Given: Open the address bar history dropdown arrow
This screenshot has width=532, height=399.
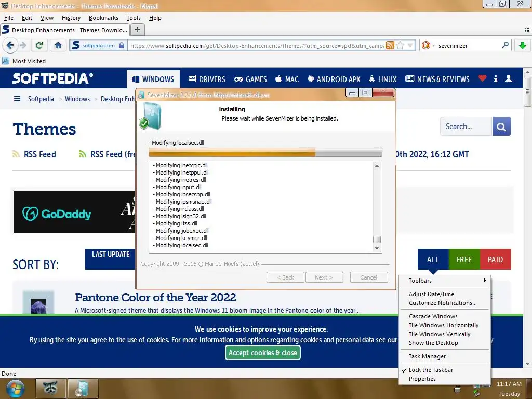Looking at the screenshot, I should click(x=410, y=45).
